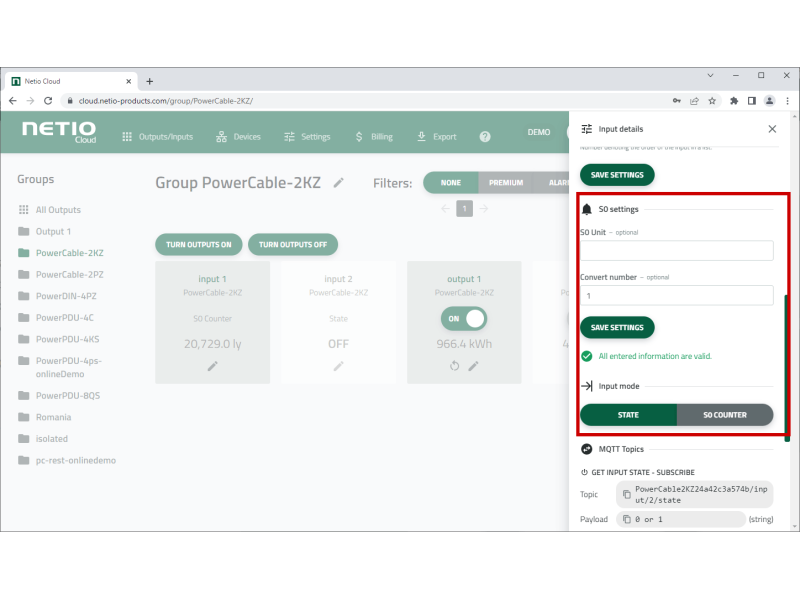Click the page 1 pagination button
This screenshot has width=800, height=600.
[x=464, y=209]
